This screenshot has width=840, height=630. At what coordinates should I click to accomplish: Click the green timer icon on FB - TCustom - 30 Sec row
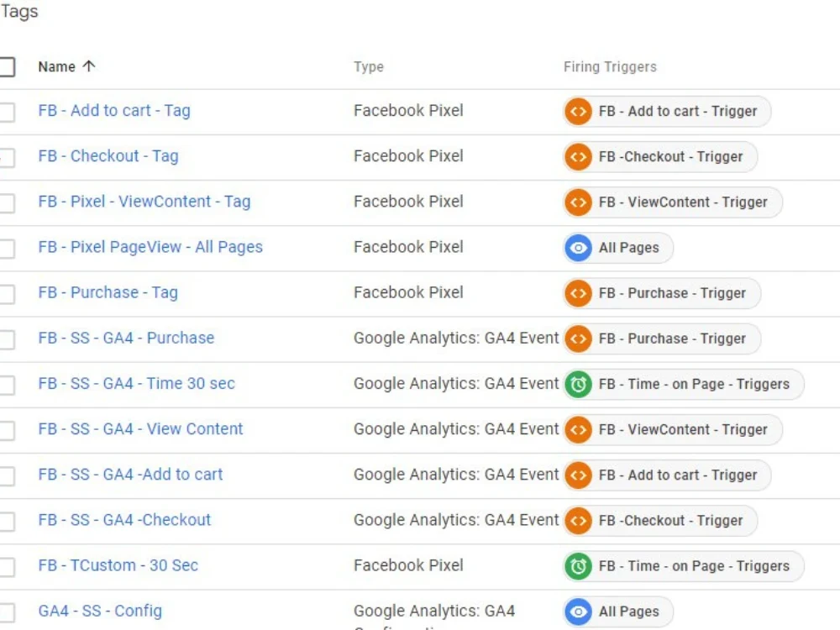(x=578, y=566)
